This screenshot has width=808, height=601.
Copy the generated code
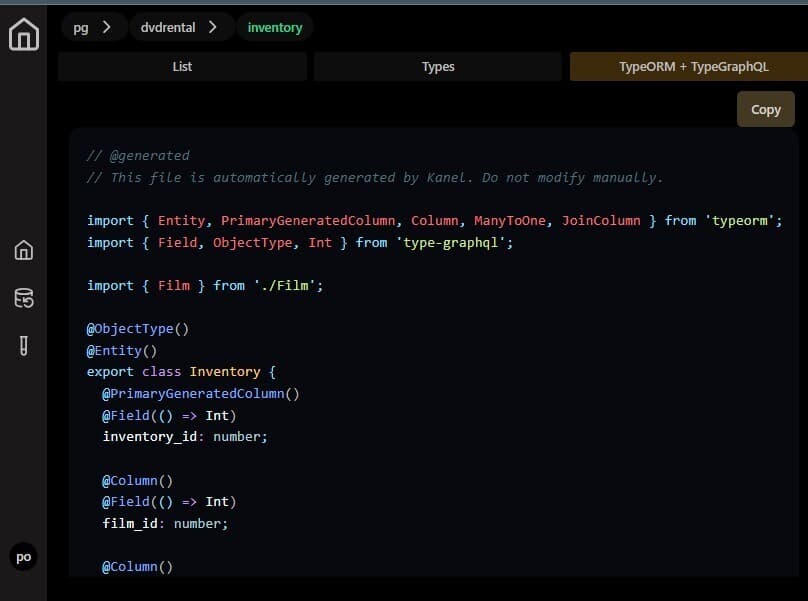click(x=765, y=109)
